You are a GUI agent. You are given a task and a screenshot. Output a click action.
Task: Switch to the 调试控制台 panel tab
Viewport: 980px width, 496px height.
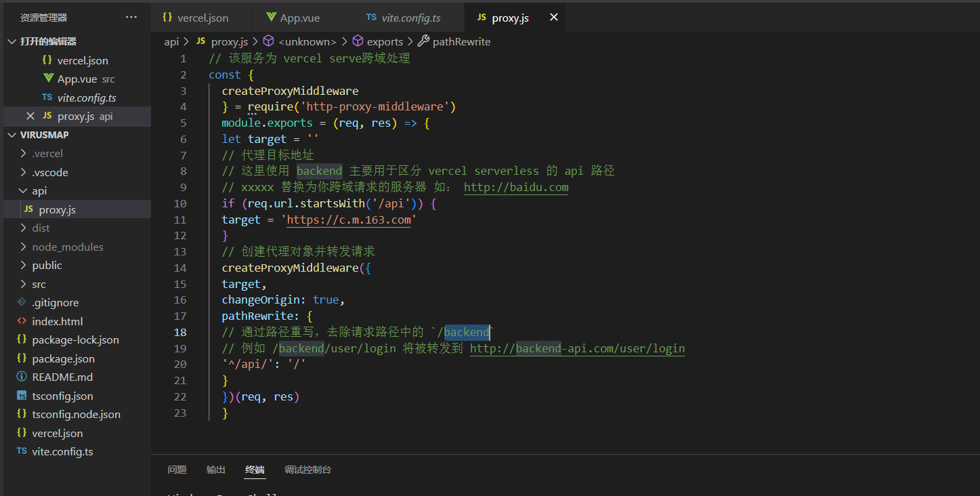307,470
